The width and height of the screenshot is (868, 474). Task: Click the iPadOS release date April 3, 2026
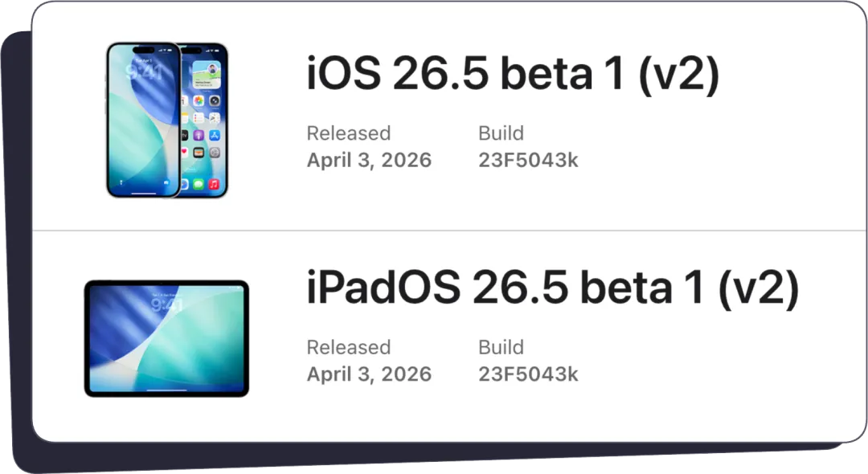pyautogui.click(x=369, y=374)
